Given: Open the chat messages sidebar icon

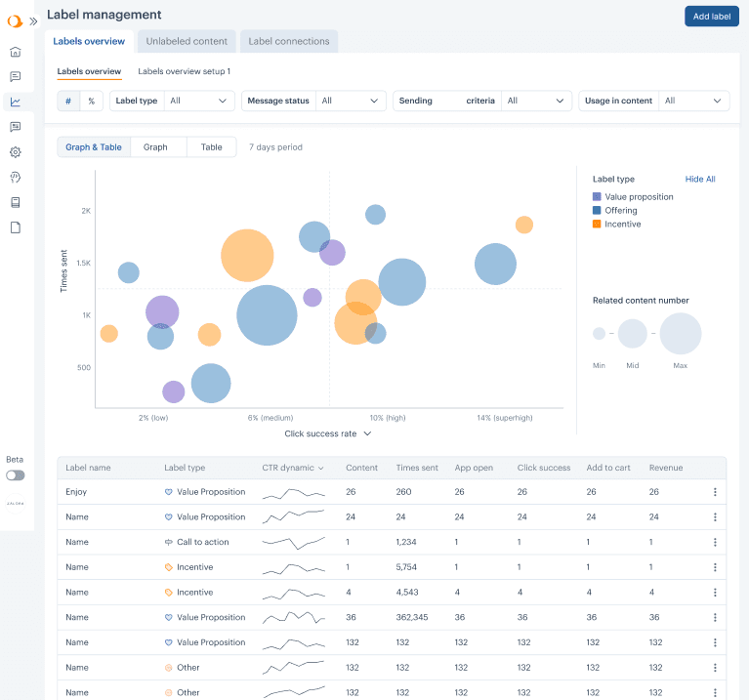Looking at the screenshot, I should [16, 76].
